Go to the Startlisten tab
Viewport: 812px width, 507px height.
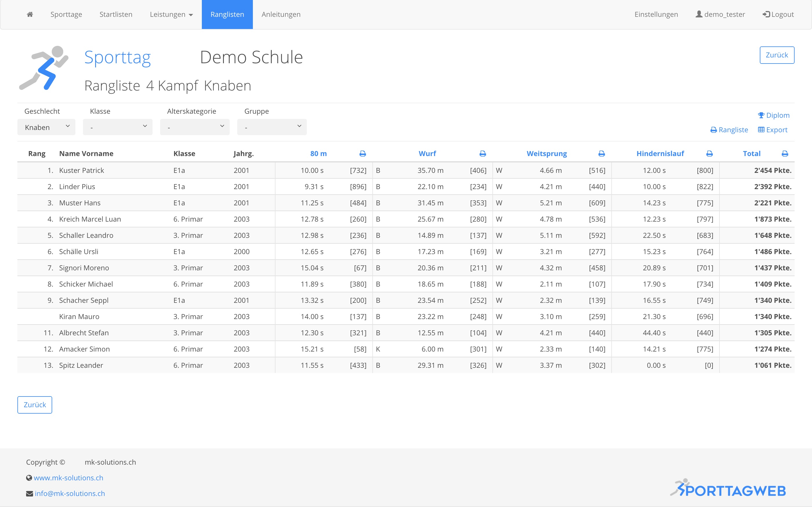[116, 15]
